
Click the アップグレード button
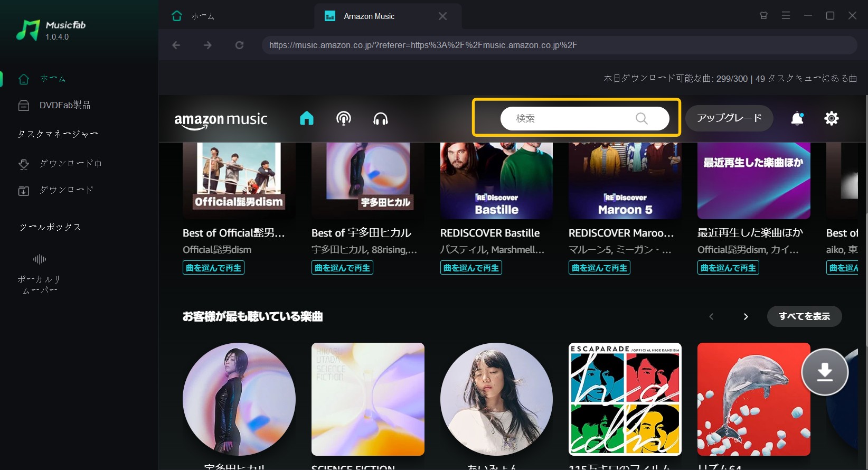pos(729,118)
